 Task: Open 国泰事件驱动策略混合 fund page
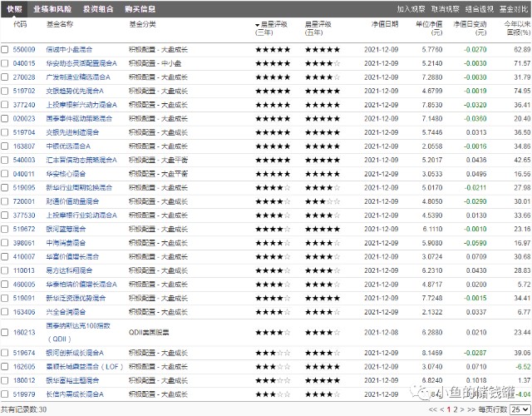click(79, 118)
